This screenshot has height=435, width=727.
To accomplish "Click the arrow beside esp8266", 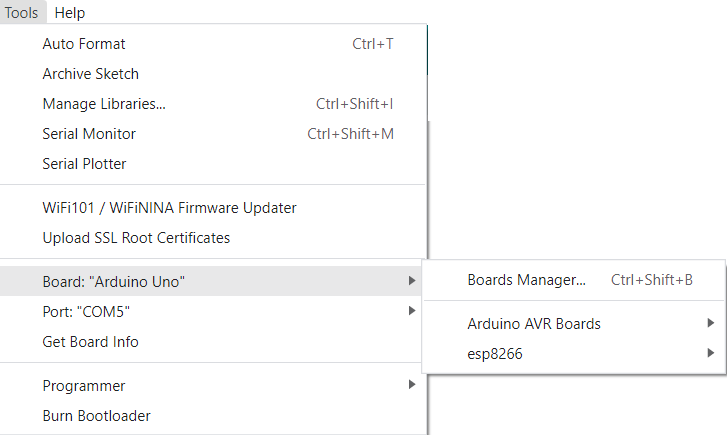I will click(710, 353).
